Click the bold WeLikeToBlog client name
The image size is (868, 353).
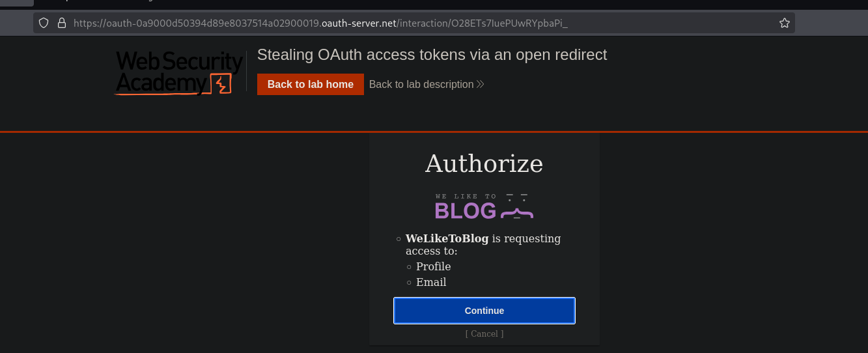[447, 238]
